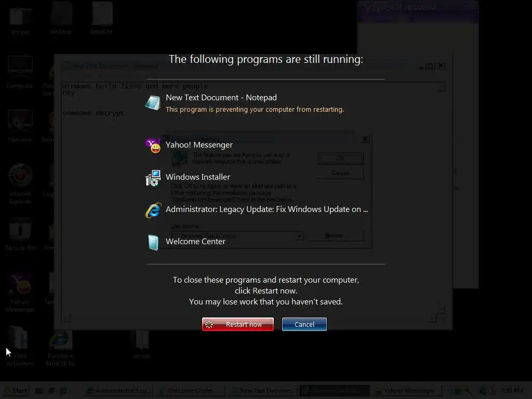Open the Computer desktop icon
The width and height of the screenshot is (532, 399).
point(20,72)
